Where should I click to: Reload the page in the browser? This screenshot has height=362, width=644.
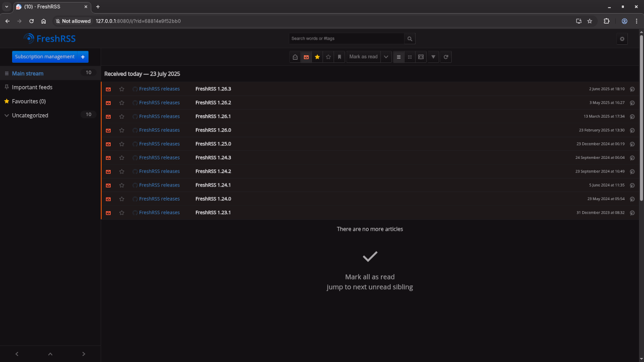32,21
